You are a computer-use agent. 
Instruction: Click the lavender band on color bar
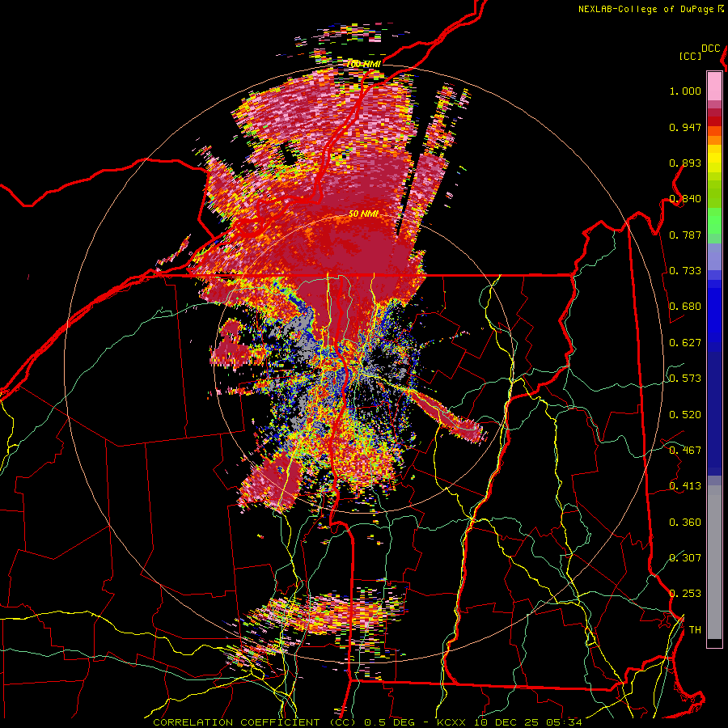tap(714, 256)
